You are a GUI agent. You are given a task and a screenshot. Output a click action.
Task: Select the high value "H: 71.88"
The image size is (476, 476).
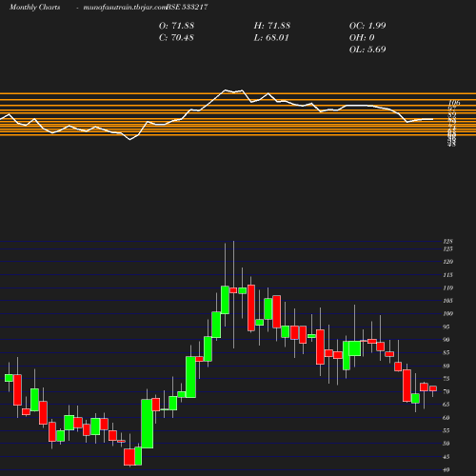[272, 26]
